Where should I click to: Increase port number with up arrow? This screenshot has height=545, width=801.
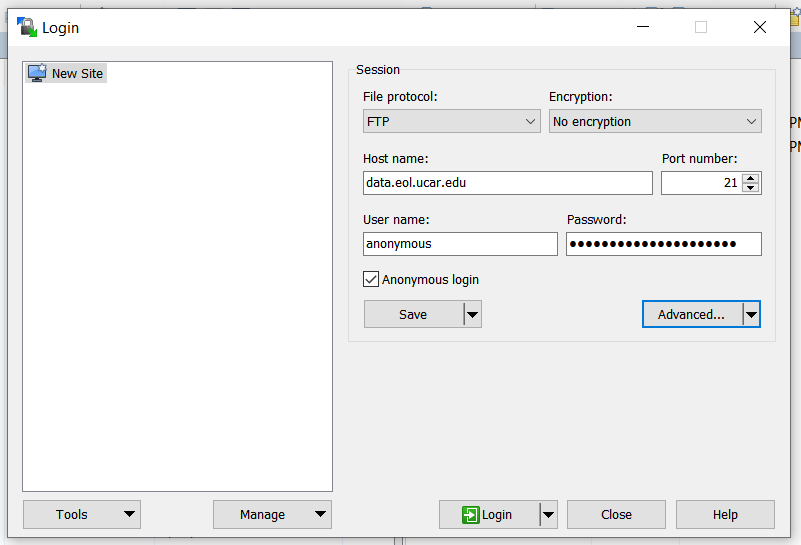[751, 178]
